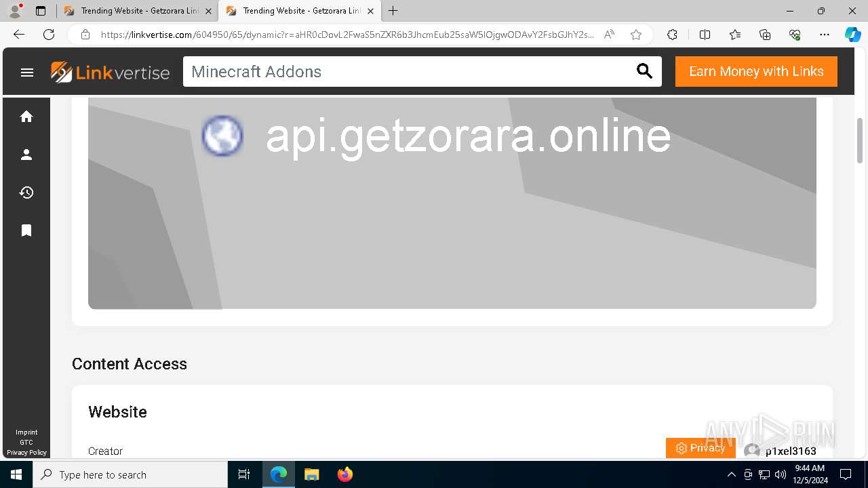The image size is (868, 488).
Task: Click the browser Back arrow
Action: pos(19,35)
